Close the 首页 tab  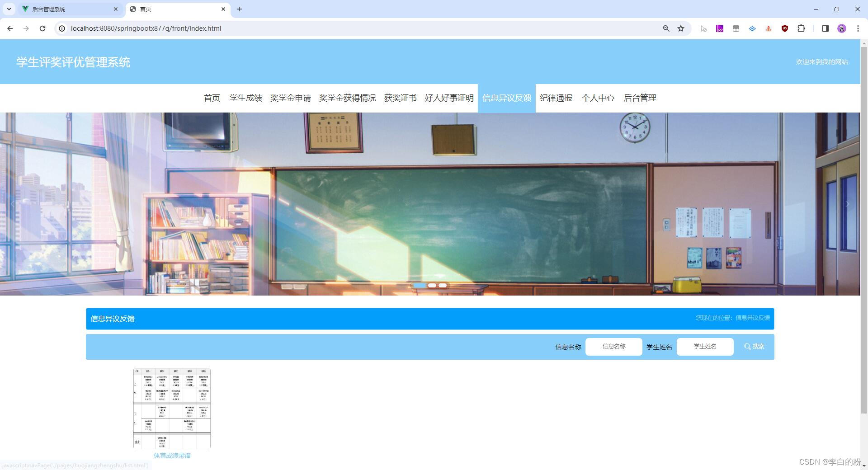(x=223, y=9)
